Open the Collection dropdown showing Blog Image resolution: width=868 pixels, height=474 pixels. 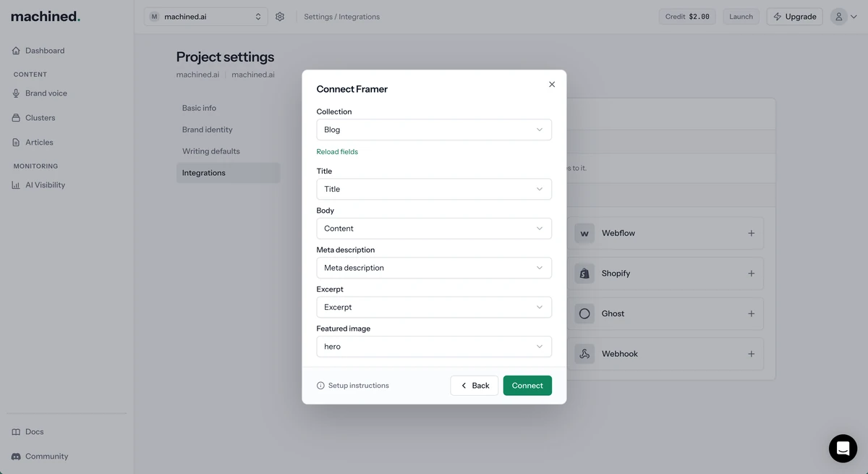pyautogui.click(x=434, y=130)
